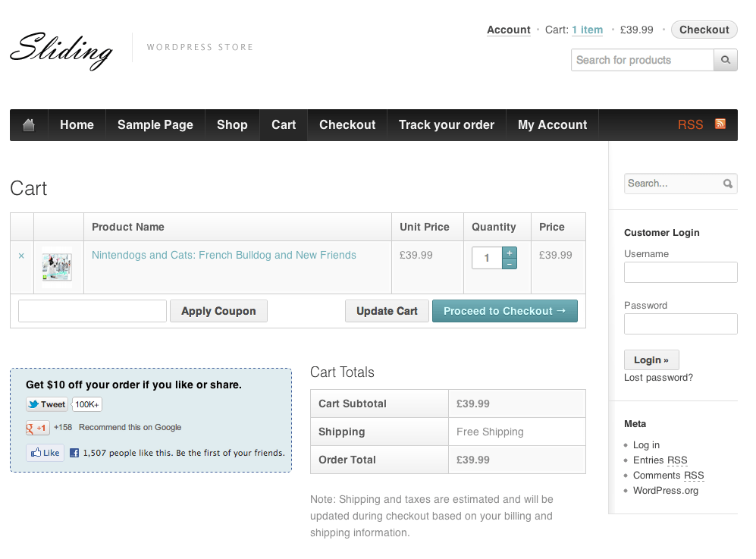Viewport: 756px width, 559px height.
Task: Open Track your order menu item
Action: point(447,125)
